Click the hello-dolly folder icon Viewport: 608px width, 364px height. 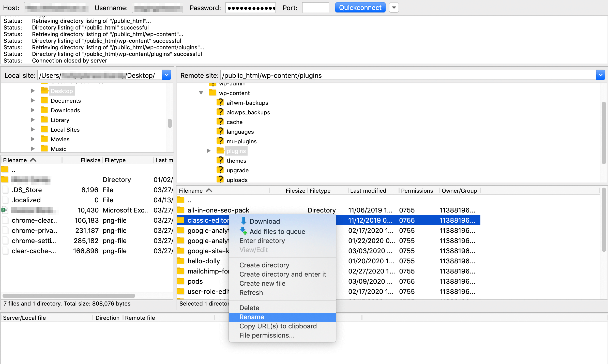coord(180,261)
